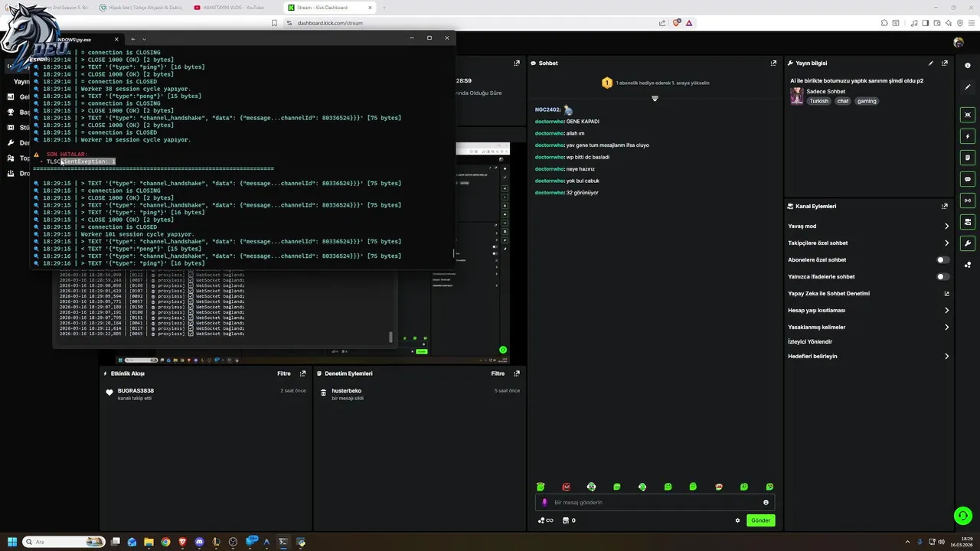Expand Yasaklanmış kelimeler option

(x=946, y=328)
